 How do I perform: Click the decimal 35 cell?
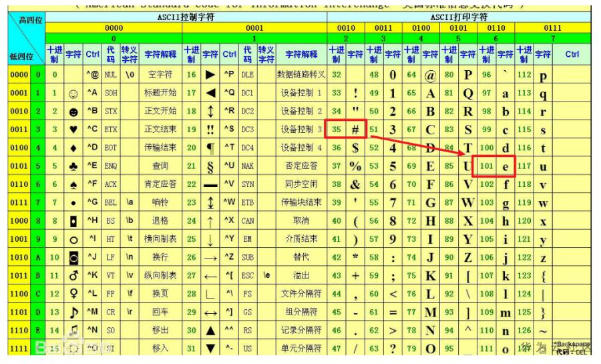point(337,130)
